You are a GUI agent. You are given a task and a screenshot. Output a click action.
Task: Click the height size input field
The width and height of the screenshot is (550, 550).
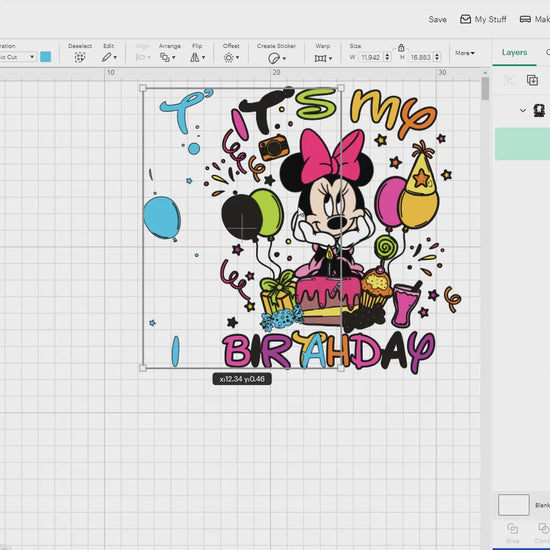pyautogui.click(x=420, y=57)
